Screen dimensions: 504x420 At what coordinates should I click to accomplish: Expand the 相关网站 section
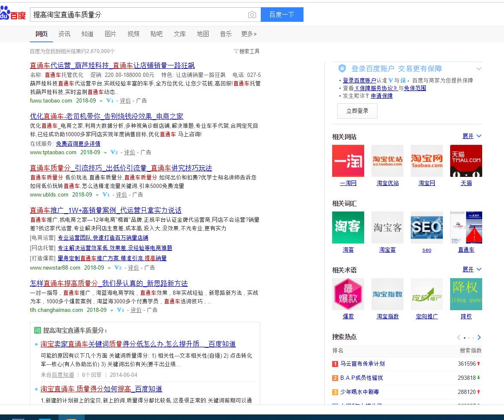point(472,136)
